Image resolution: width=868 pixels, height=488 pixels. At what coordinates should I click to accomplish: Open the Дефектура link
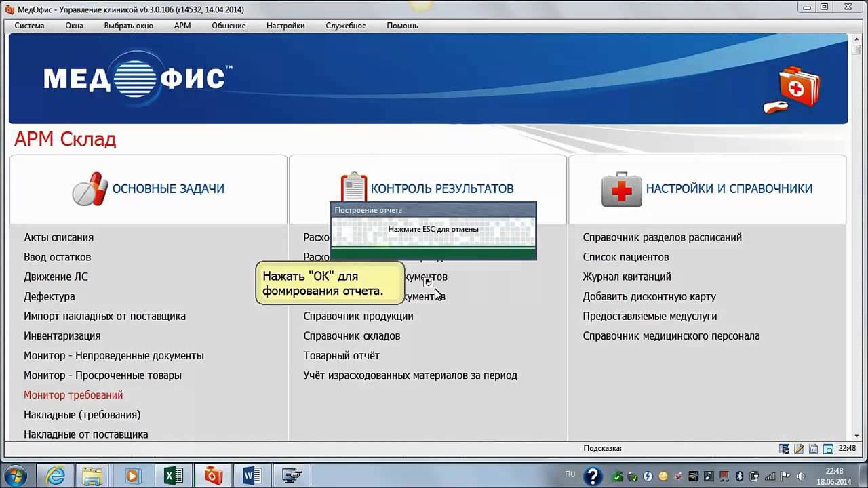click(x=50, y=296)
